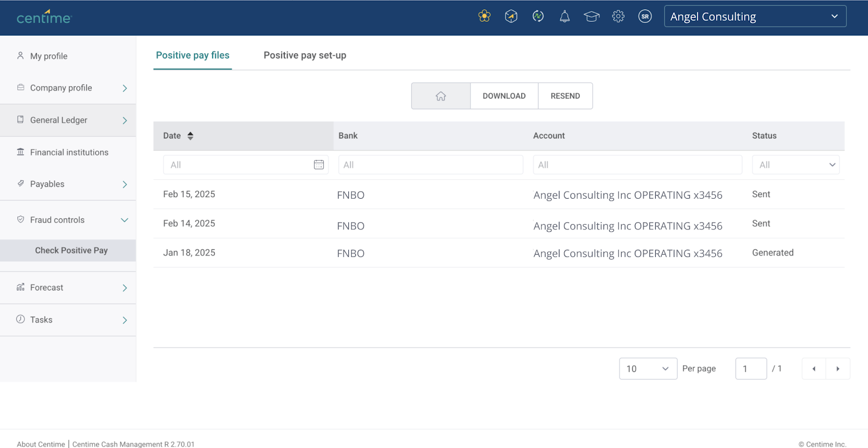Open notifications bell icon

[565, 16]
